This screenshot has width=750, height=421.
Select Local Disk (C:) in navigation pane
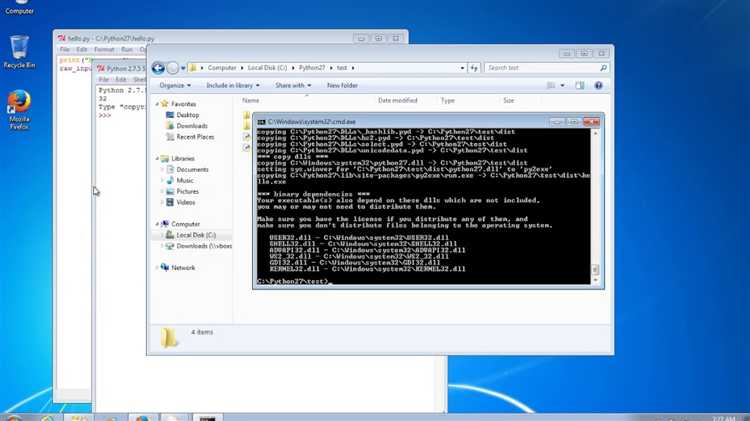[196, 235]
